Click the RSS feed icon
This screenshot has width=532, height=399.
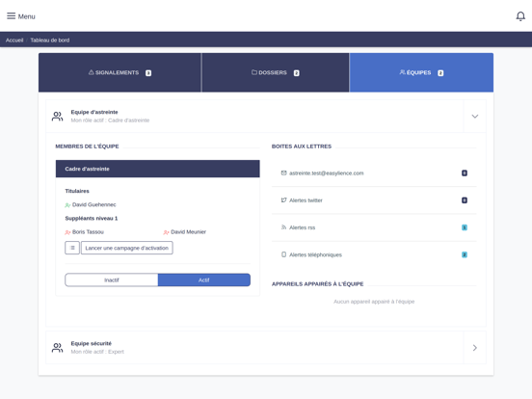click(x=283, y=227)
